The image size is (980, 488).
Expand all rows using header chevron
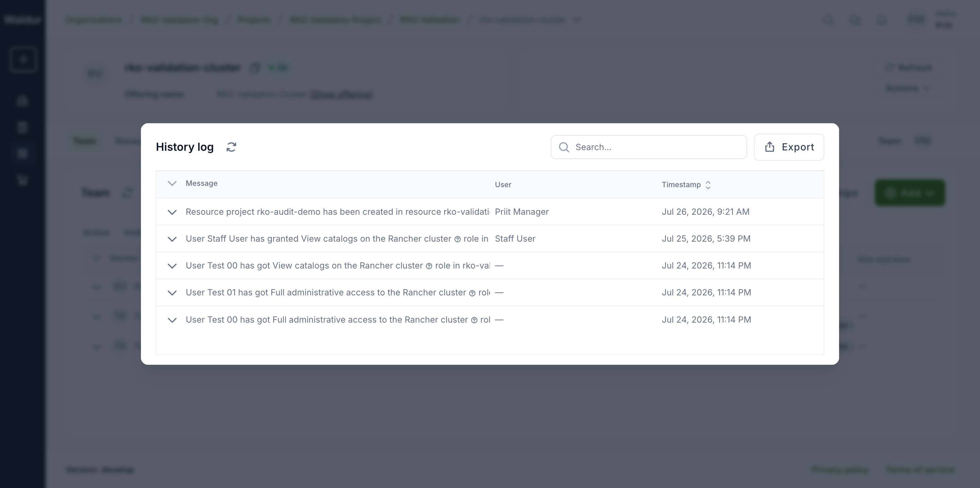tap(172, 183)
